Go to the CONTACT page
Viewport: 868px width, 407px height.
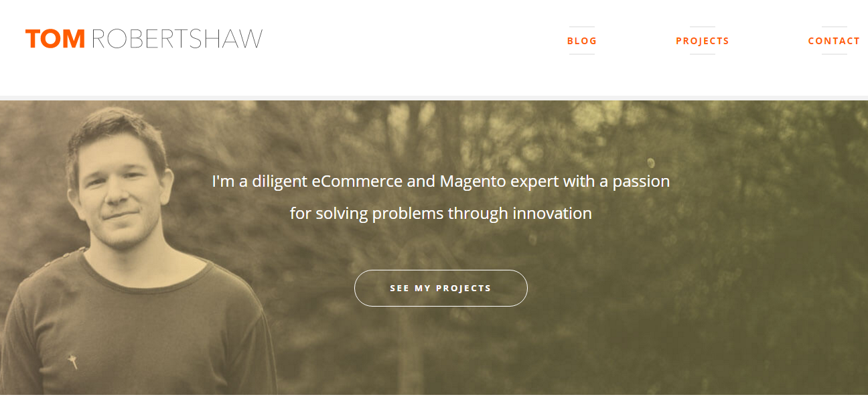[x=834, y=41]
